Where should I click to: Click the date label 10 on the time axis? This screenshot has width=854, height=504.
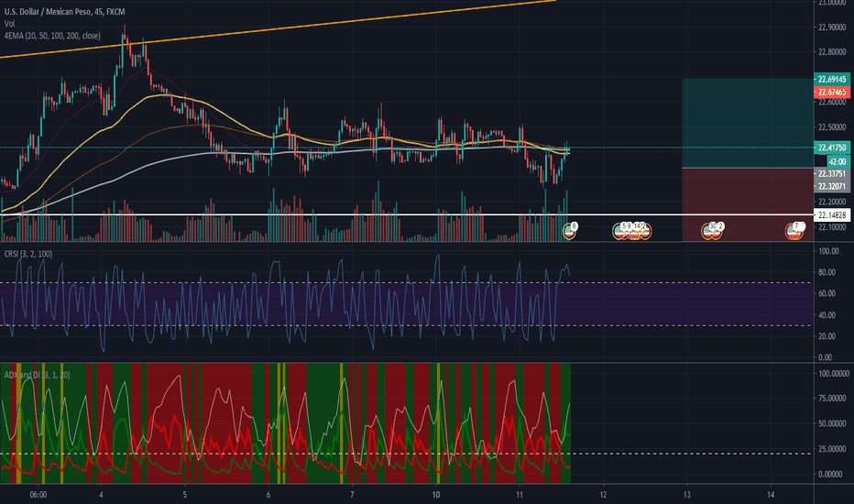436,495
